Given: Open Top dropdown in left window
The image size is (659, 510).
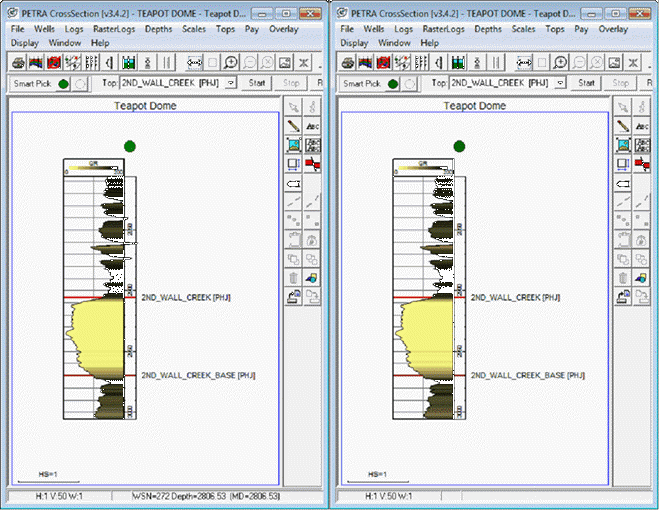Looking at the screenshot, I should [x=231, y=83].
